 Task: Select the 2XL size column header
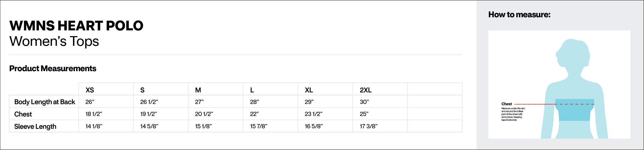click(x=366, y=90)
